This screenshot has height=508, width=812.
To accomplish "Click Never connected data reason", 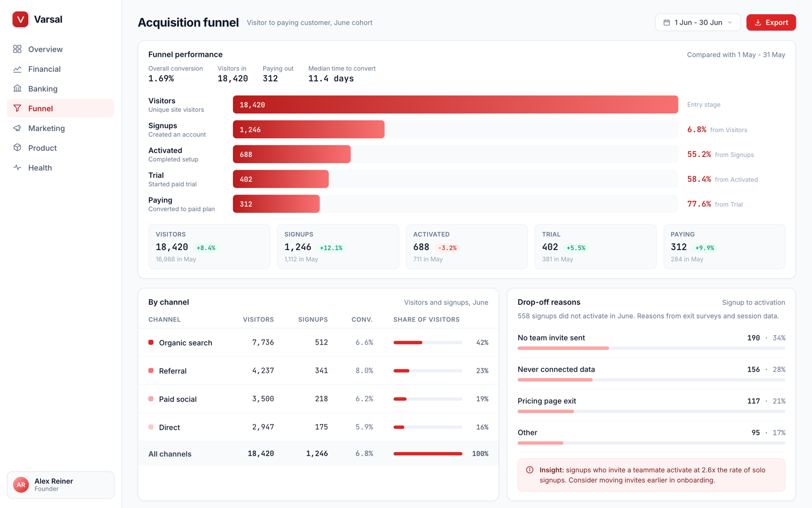I will click(556, 369).
